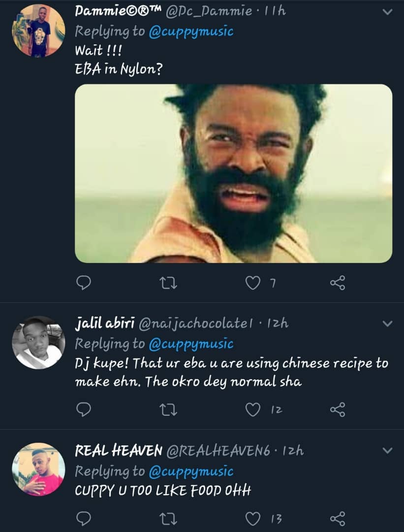Open @cuppymusic link in REAL HEAVEN's reply

click(x=190, y=471)
